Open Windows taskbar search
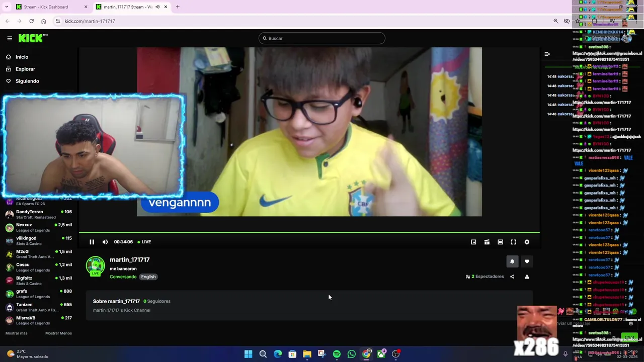Viewport: 644px width, 362px height. point(263,354)
